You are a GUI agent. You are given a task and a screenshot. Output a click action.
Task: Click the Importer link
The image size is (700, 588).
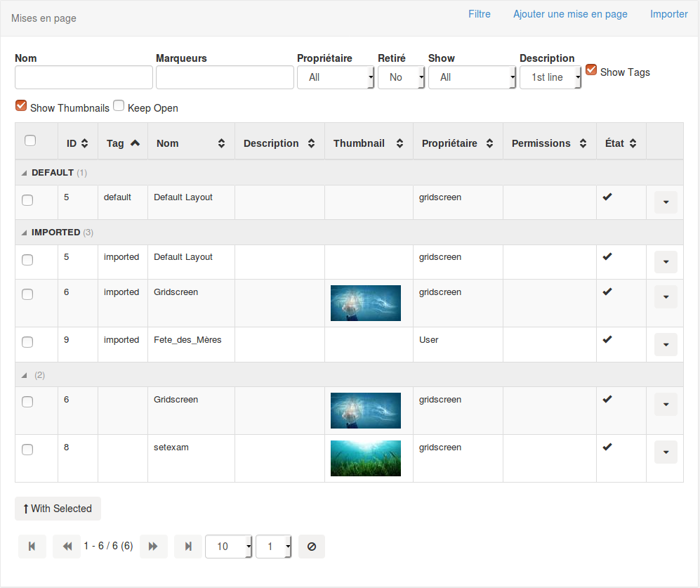coord(668,14)
